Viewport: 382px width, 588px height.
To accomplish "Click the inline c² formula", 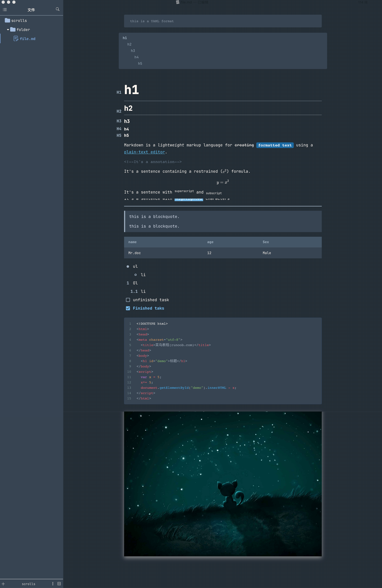I will point(225,171).
